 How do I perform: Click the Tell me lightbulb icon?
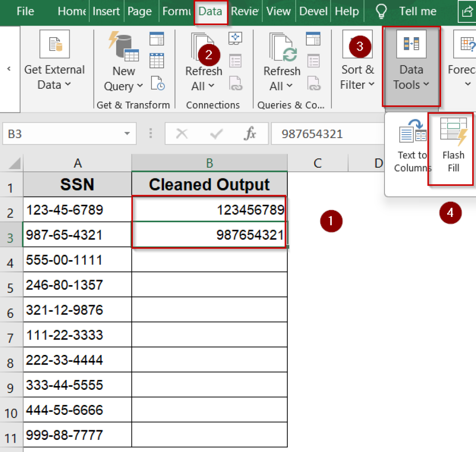[381, 11]
